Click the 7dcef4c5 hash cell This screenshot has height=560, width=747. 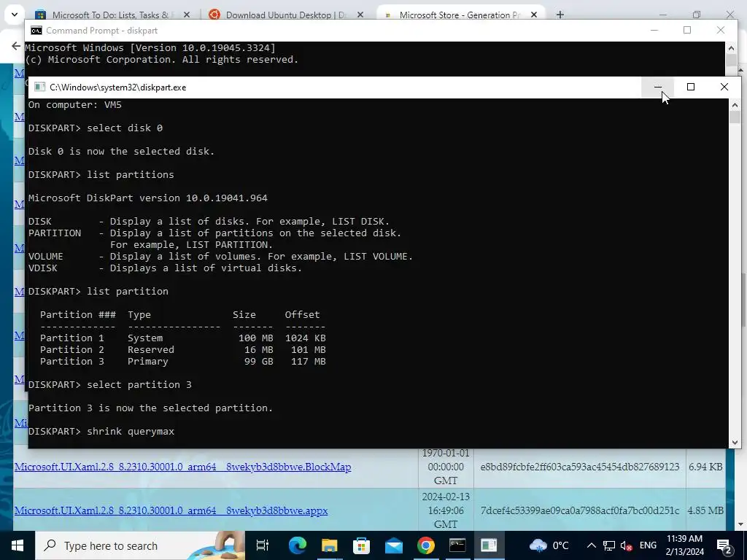(x=580, y=510)
